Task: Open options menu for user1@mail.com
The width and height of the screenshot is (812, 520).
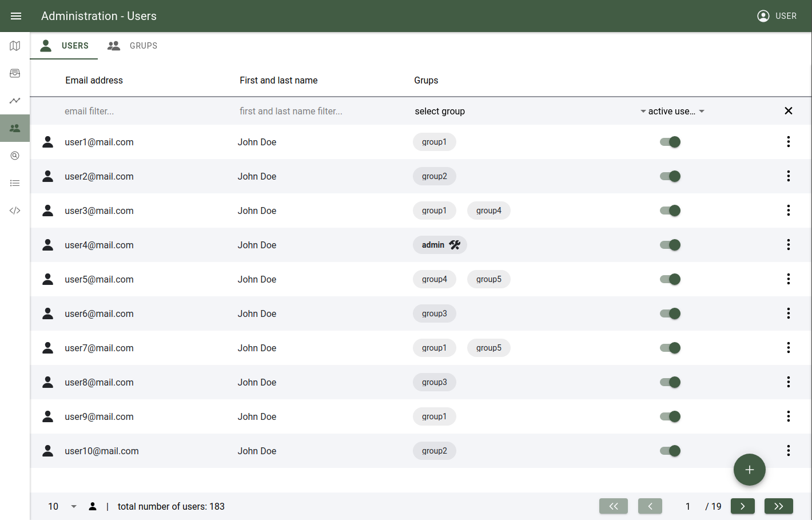Action: 789,142
